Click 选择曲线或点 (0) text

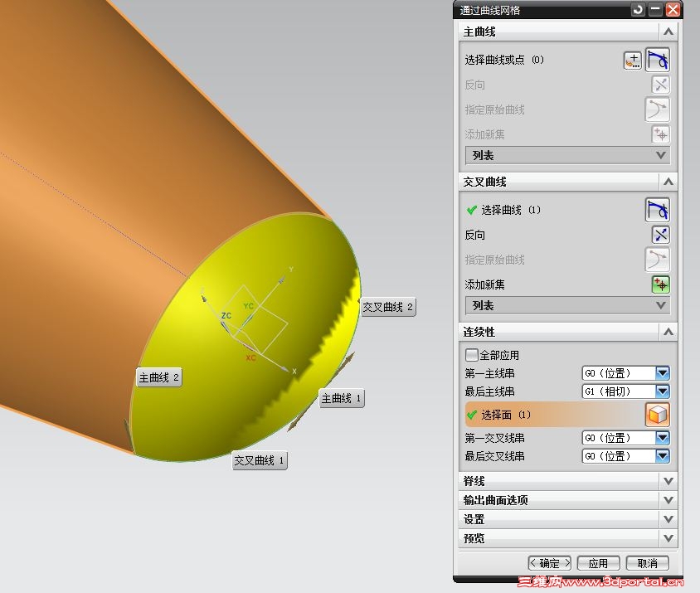504,60
